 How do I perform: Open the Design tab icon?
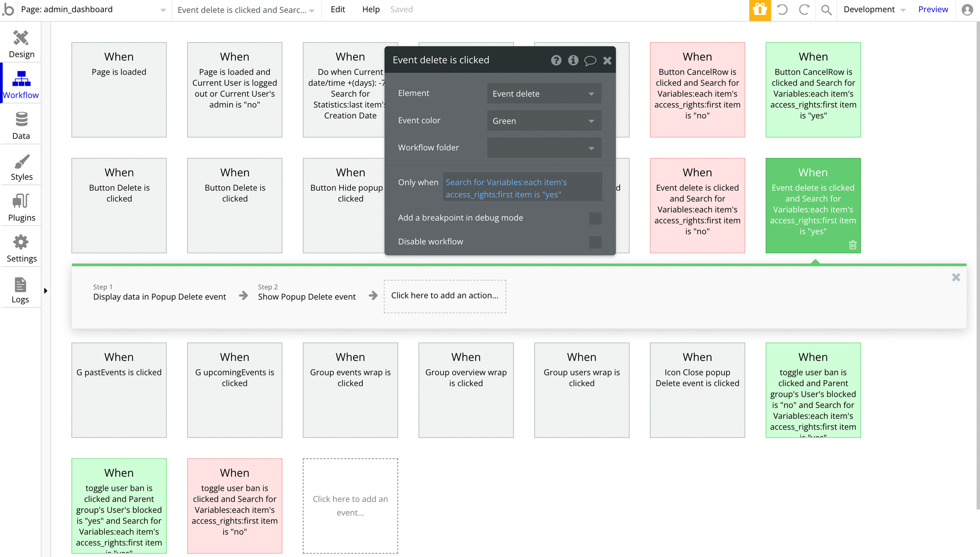click(21, 38)
